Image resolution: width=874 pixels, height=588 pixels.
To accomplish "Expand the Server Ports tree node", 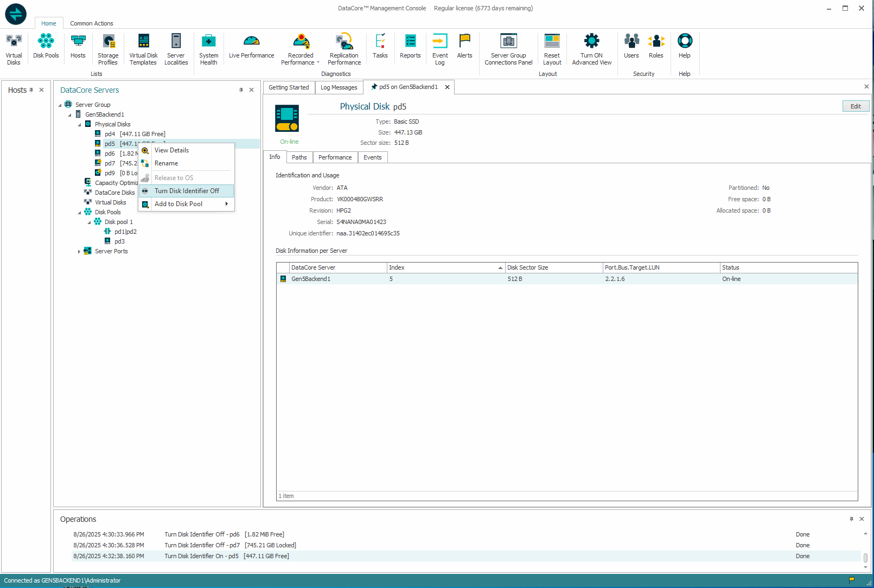I will pos(79,252).
